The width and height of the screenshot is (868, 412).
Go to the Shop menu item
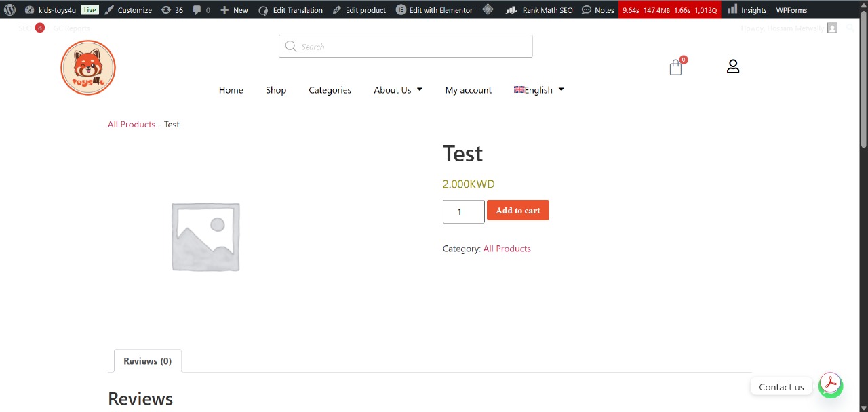(x=276, y=89)
